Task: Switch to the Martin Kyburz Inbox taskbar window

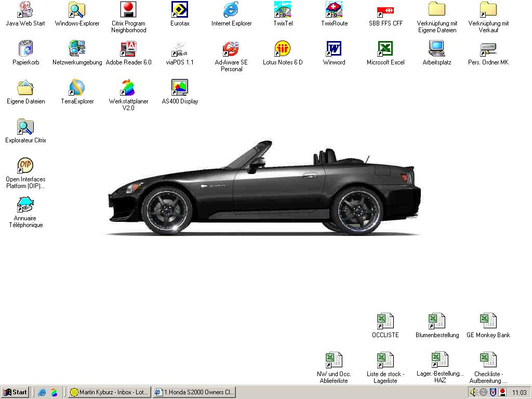Action: pyautogui.click(x=110, y=392)
